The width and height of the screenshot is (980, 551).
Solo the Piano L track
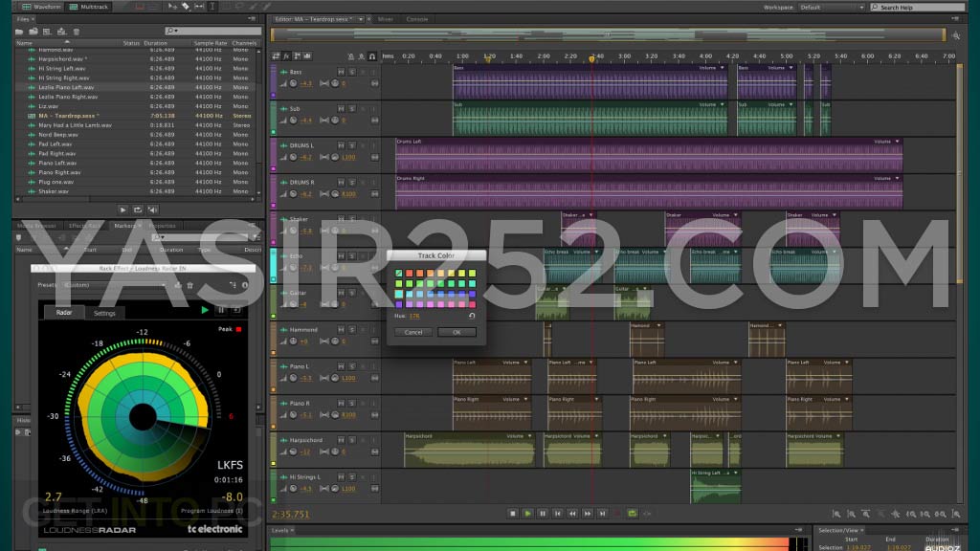click(x=352, y=366)
